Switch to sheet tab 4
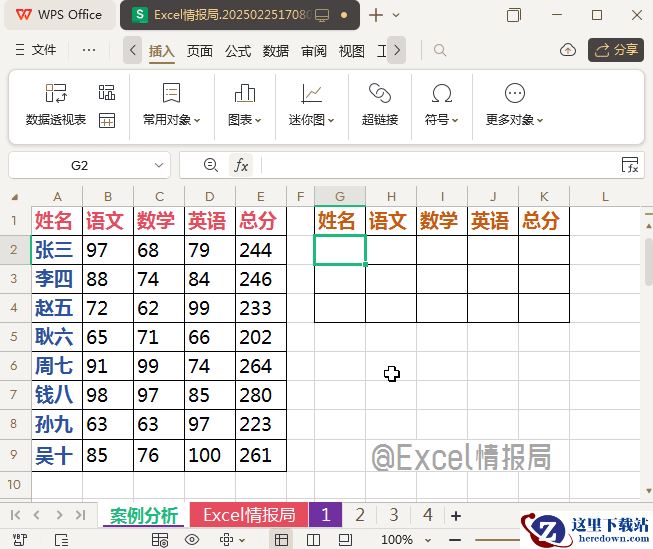Screen dimensions: 653x549 (x=428, y=515)
